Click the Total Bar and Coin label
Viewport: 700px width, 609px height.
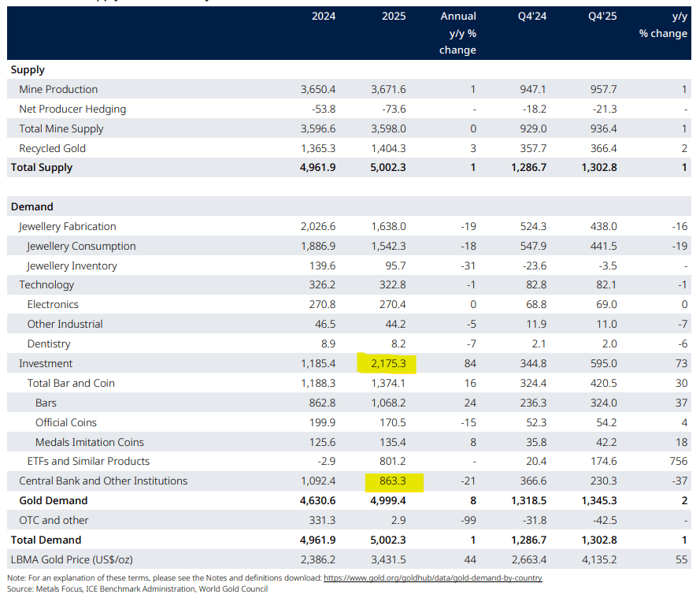coord(71,383)
